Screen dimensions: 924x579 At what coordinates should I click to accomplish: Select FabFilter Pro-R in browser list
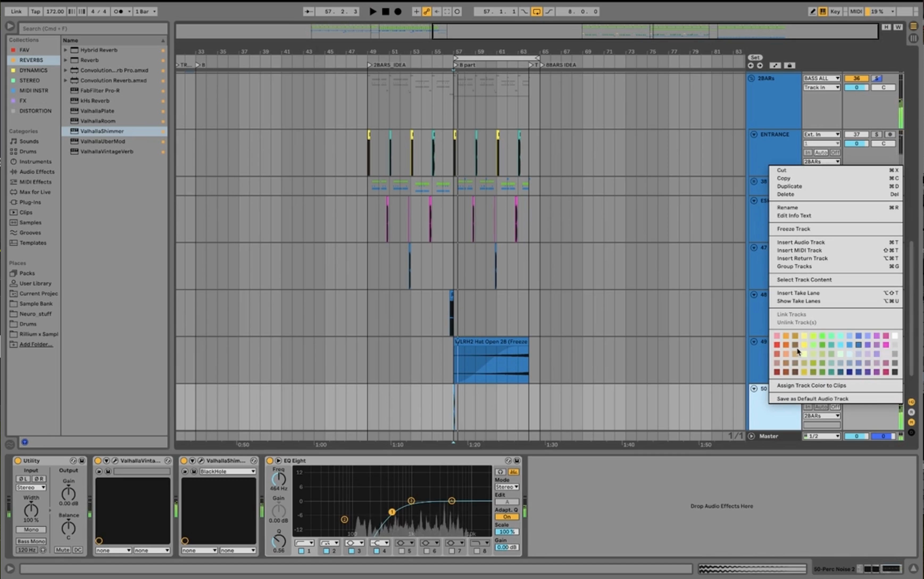[100, 90]
